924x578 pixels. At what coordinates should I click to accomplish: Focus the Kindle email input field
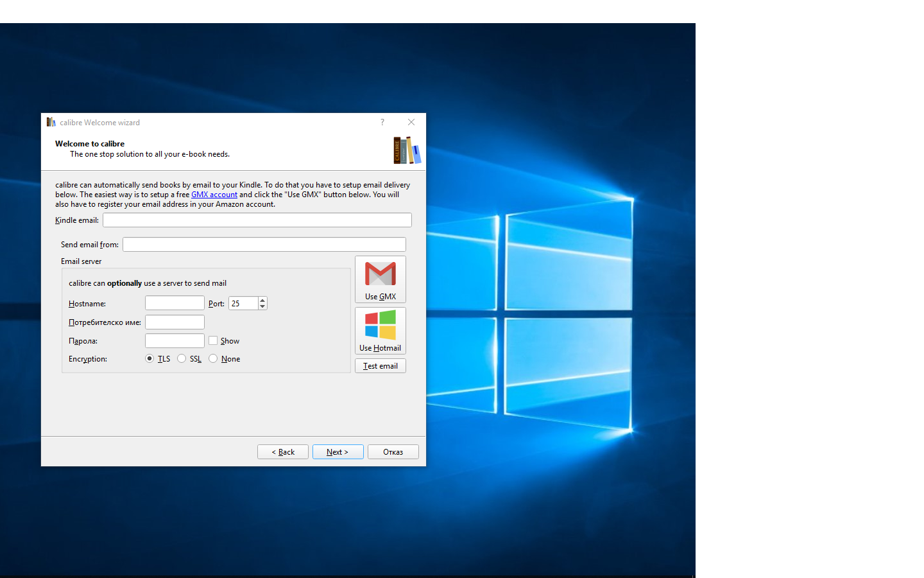tap(257, 220)
